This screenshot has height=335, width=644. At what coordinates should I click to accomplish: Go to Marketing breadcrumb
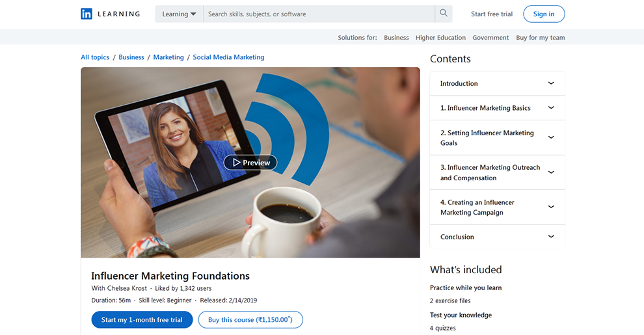(168, 57)
